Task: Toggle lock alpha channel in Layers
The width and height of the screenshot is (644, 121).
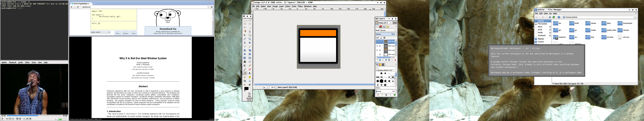Action: [x=384, y=38]
